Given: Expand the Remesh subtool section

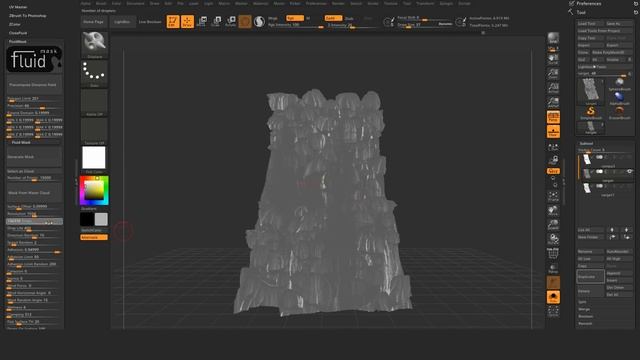Looking at the screenshot, I should tap(585, 324).
